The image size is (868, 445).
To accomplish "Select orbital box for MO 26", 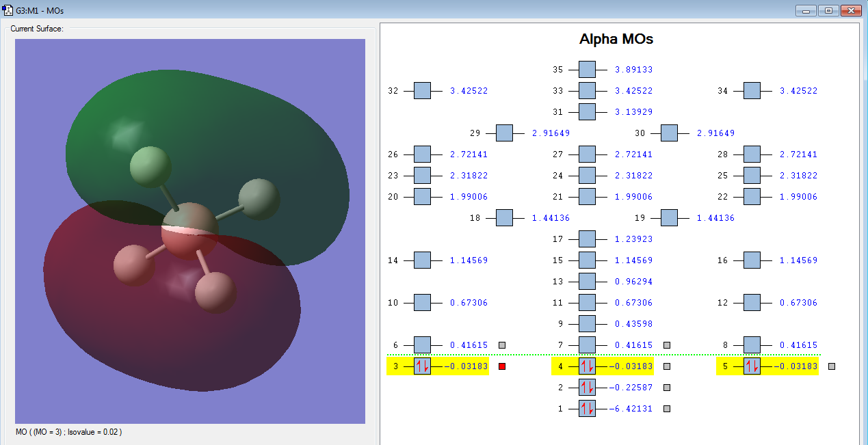I will [422, 154].
